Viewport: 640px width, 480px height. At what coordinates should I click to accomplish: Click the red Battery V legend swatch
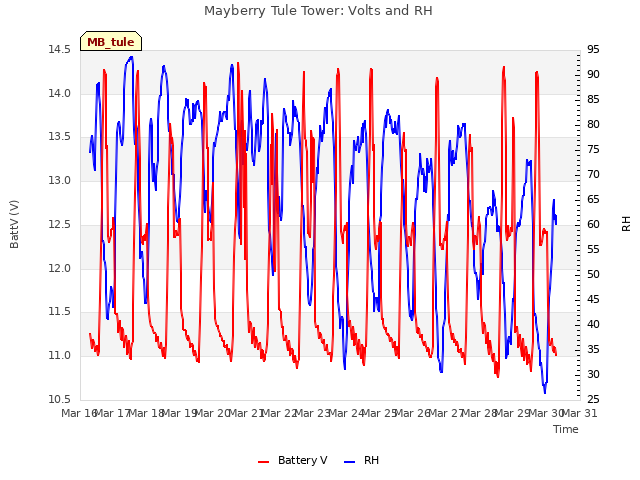coord(264,462)
